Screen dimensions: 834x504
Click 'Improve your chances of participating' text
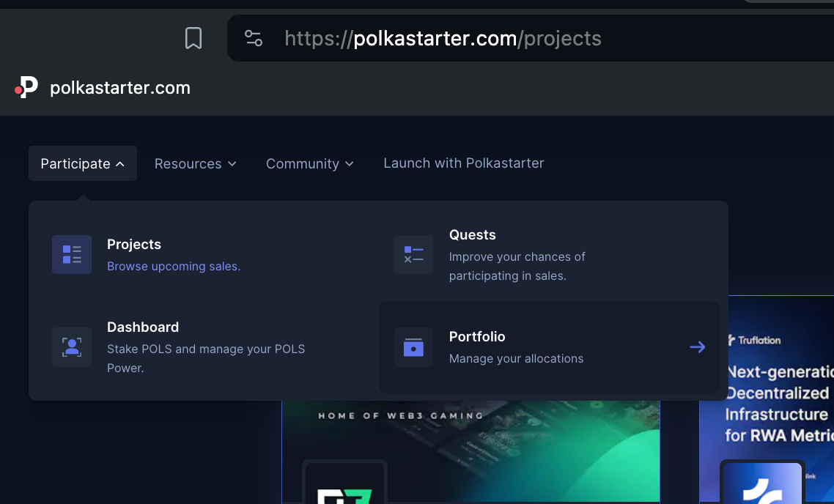[x=517, y=267]
